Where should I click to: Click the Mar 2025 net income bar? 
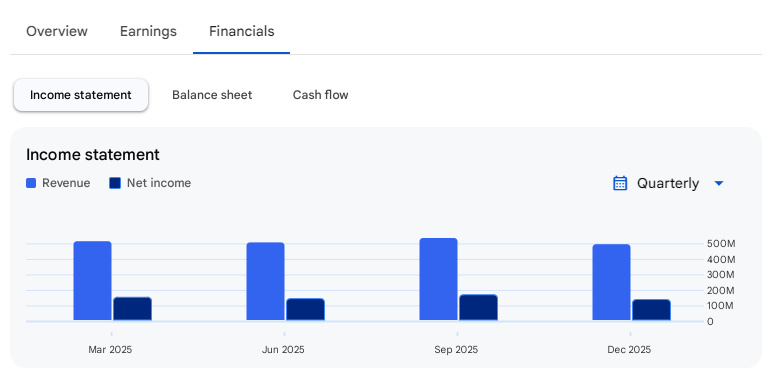point(132,309)
